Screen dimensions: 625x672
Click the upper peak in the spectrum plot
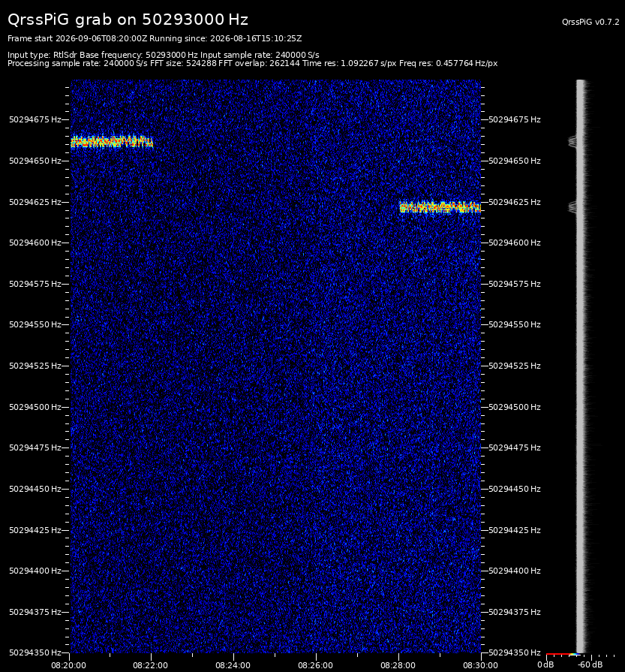click(572, 141)
